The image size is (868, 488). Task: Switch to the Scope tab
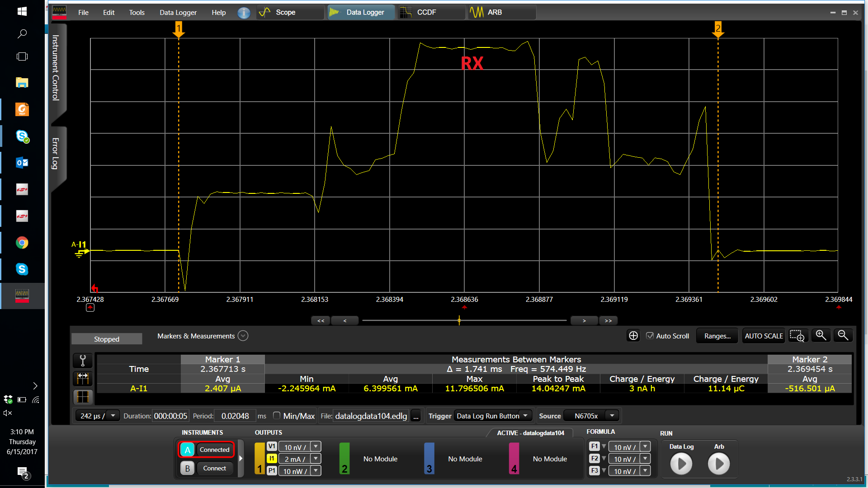(x=285, y=13)
